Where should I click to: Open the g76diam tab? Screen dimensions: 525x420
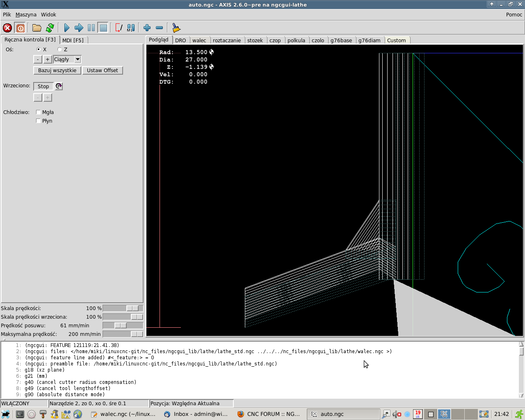(x=370, y=40)
